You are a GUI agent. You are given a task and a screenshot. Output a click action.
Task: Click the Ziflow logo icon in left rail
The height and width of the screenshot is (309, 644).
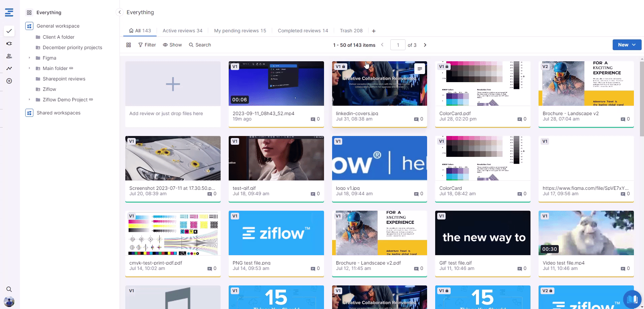coord(9,12)
